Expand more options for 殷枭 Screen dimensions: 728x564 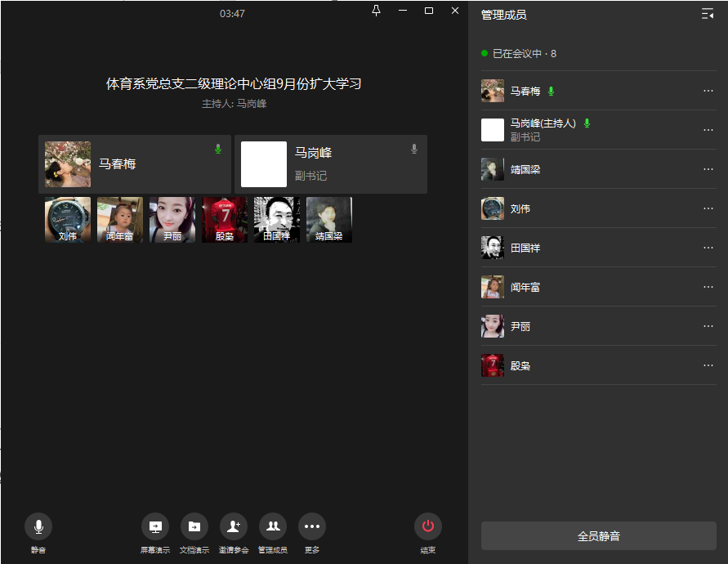(708, 365)
